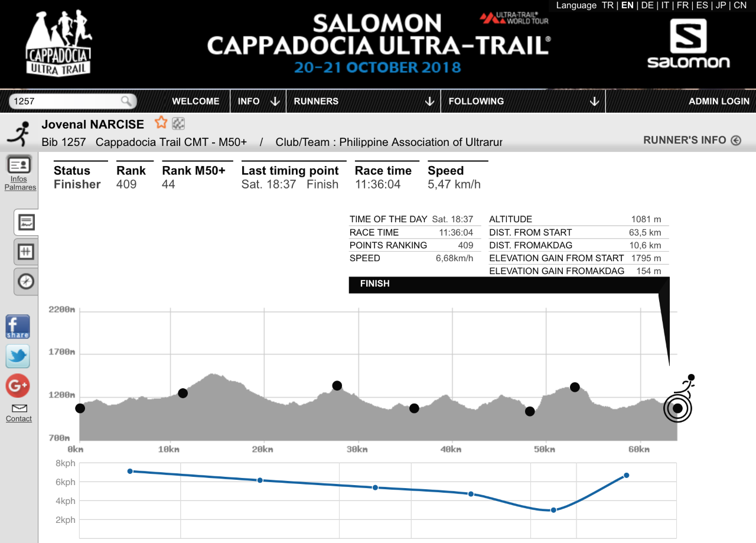Share the result on Twitter
756x543 pixels.
pos(18,356)
